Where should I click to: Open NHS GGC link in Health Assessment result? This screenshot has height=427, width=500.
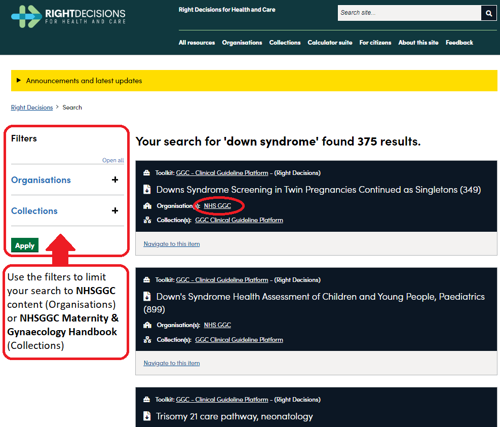(217, 325)
